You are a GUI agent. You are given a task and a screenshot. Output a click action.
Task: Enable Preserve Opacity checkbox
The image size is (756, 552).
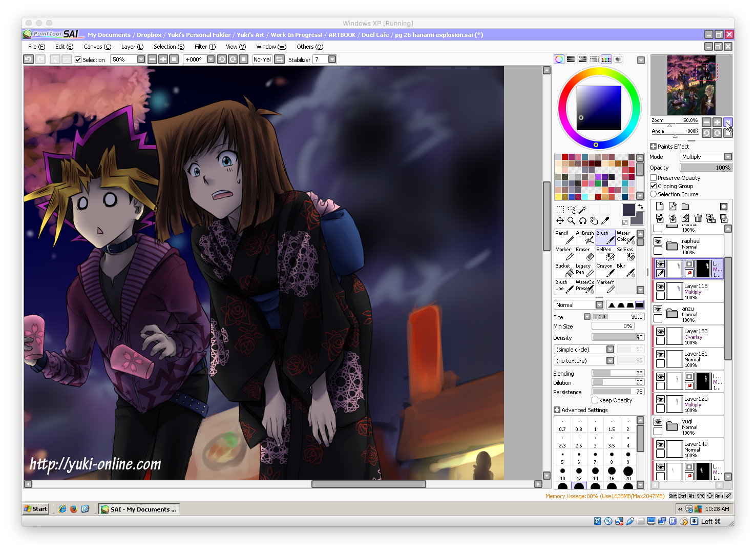coord(654,178)
